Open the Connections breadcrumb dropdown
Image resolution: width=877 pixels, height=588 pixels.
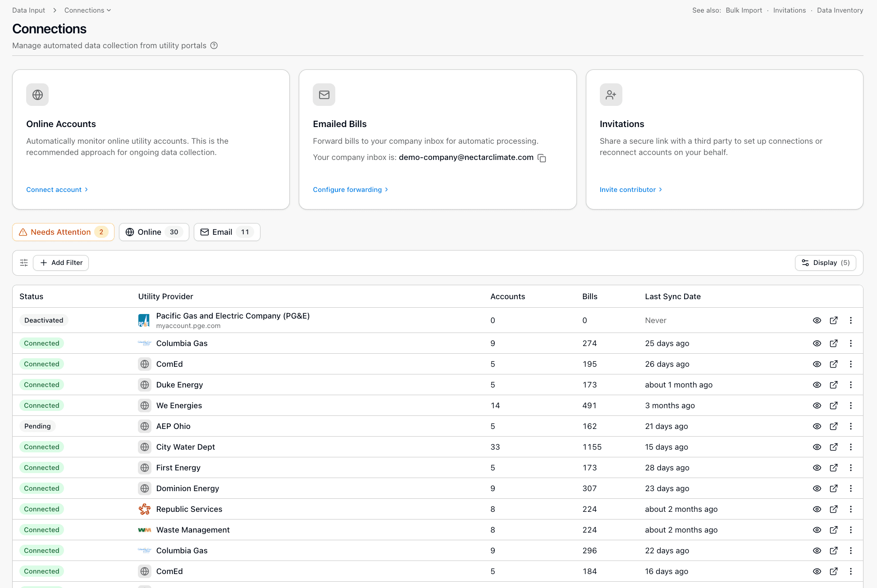click(x=87, y=10)
